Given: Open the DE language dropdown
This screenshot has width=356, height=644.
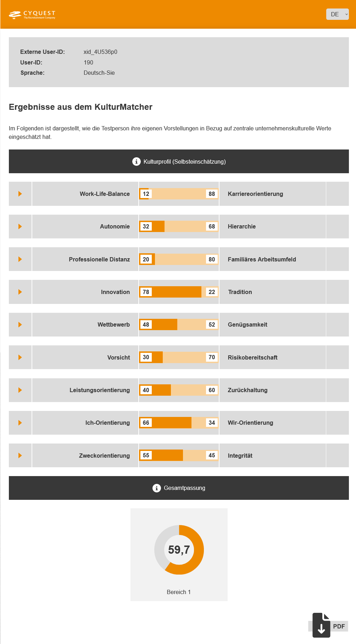Looking at the screenshot, I should [x=337, y=14].
